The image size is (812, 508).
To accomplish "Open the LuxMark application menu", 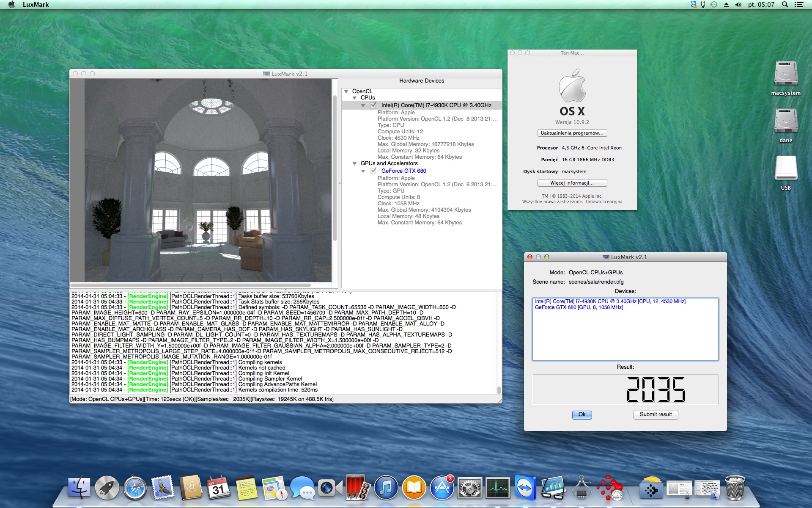I will (36, 5).
